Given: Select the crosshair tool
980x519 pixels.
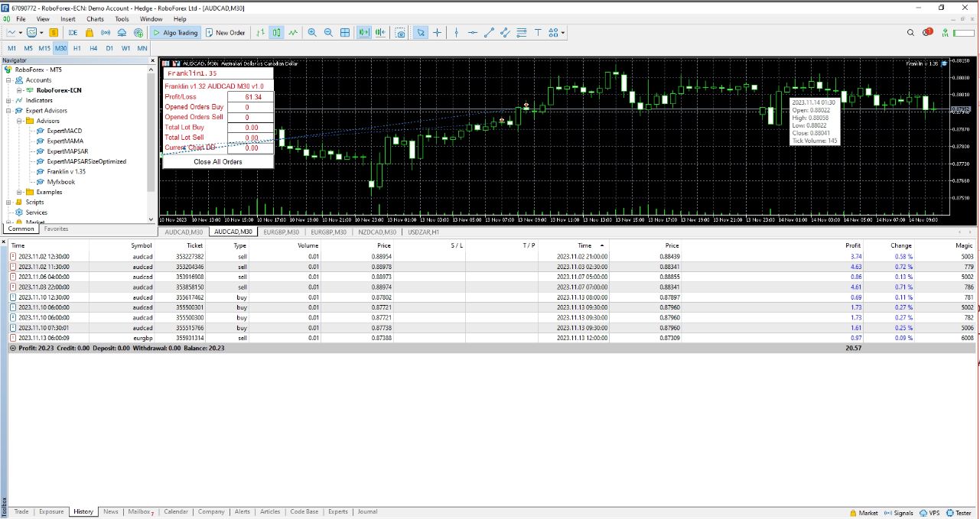Looking at the screenshot, I should coord(437,33).
